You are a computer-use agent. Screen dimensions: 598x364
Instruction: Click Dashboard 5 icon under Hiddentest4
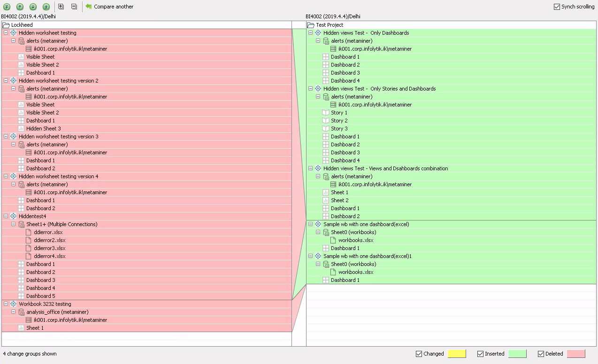coord(21,296)
